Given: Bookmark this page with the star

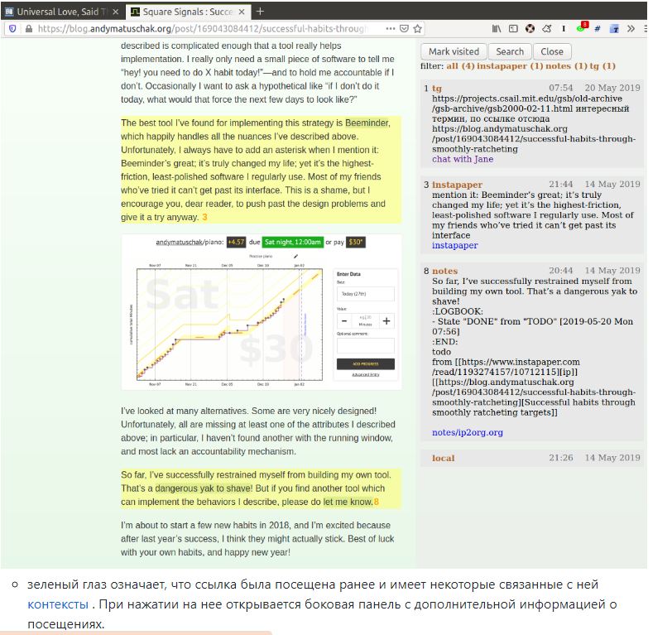Looking at the screenshot, I should [417, 29].
